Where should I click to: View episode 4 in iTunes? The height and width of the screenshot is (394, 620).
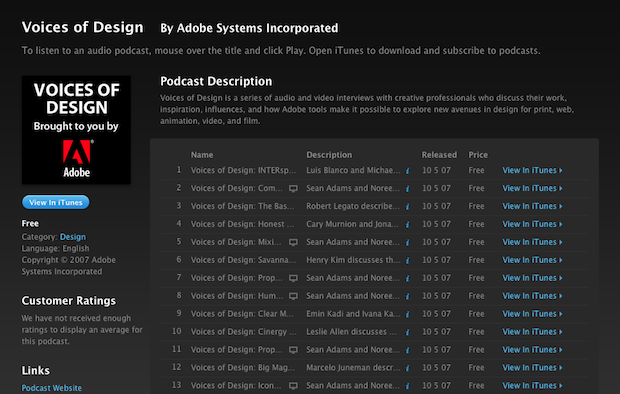(532, 224)
